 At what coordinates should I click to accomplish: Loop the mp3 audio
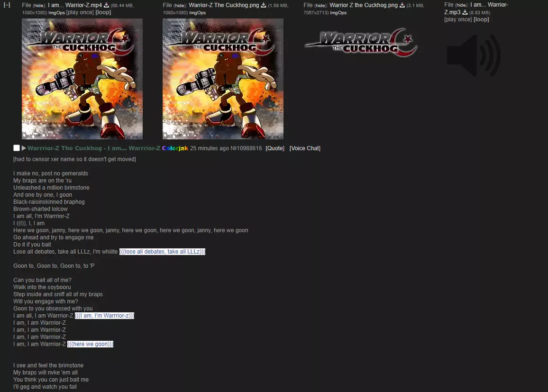(481, 19)
